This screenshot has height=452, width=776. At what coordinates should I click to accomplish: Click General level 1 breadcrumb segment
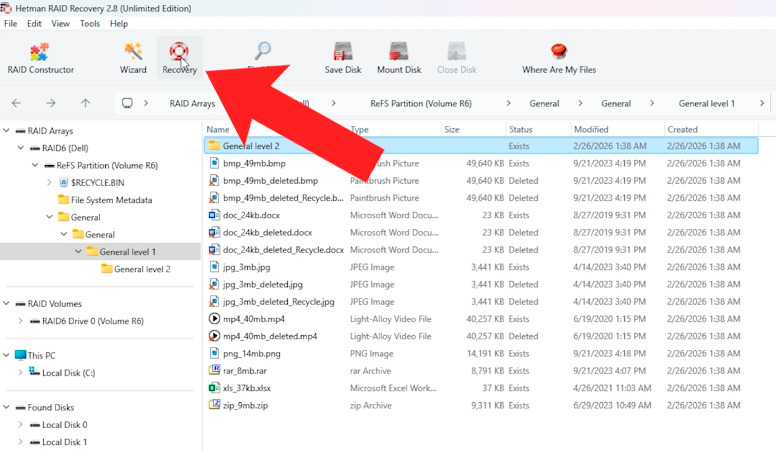pyautogui.click(x=707, y=103)
